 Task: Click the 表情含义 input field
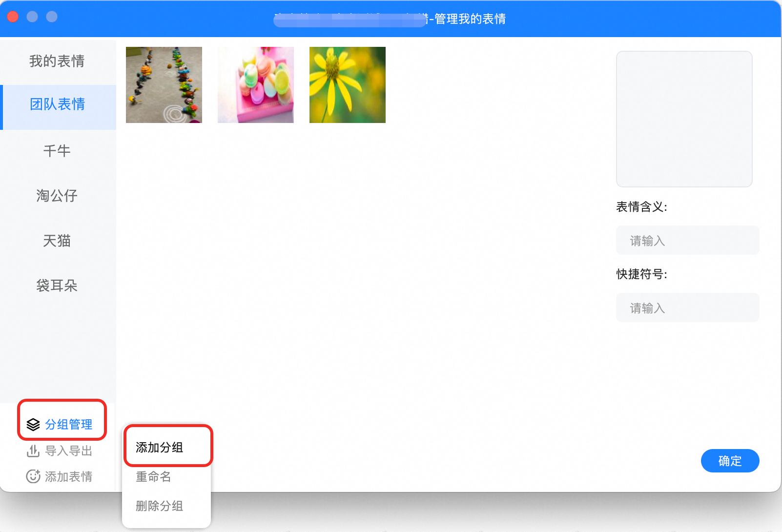688,240
